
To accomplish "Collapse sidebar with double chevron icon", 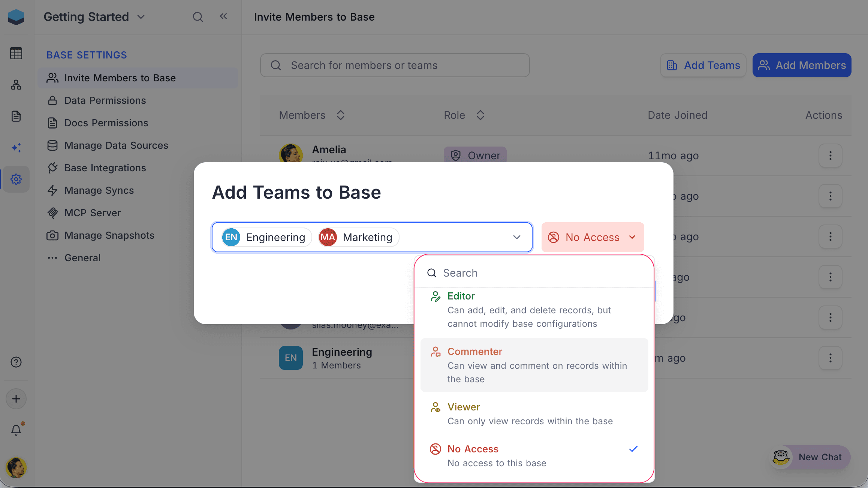I will pyautogui.click(x=223, y=16).
